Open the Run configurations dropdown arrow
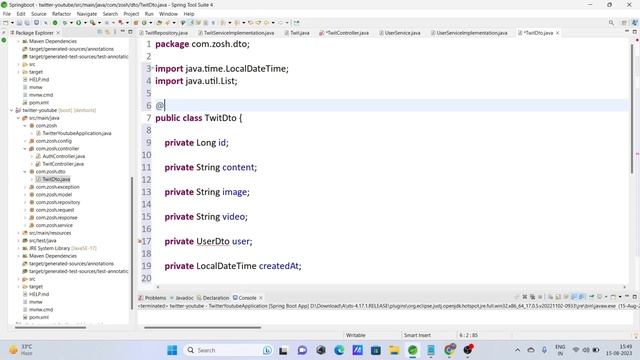Screen dimensions: 640x360 tap(85, 23)
